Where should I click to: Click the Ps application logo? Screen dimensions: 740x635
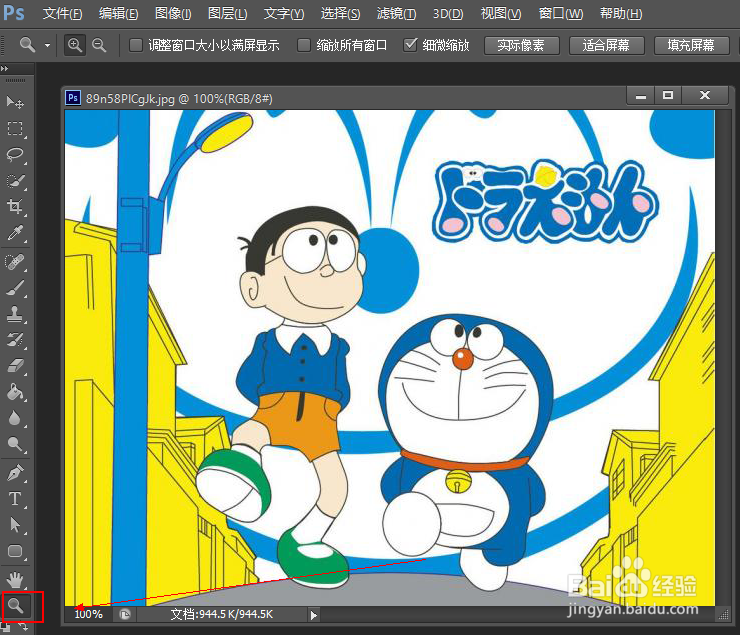point(14,13)
